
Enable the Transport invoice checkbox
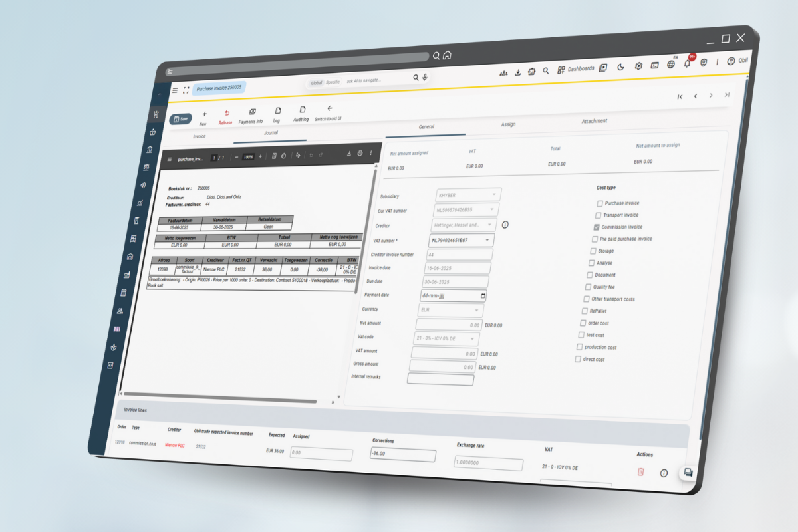point(598,215)
